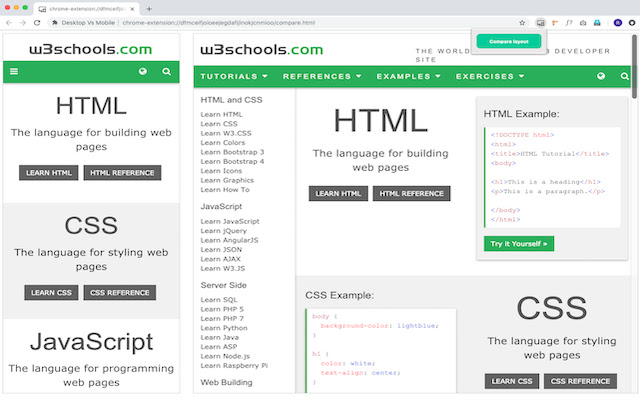Open the Learn JSON sidebar link
Screen dimensions: 640x400
tap(221, 249)
